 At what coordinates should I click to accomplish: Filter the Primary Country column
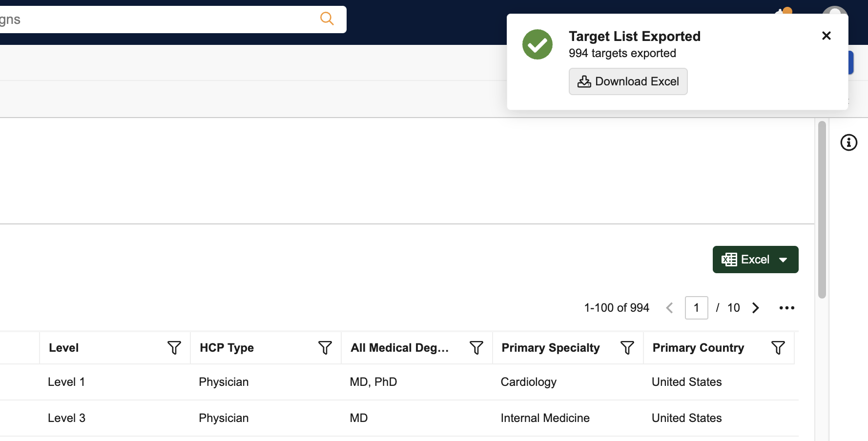click(x=778, y=348)
